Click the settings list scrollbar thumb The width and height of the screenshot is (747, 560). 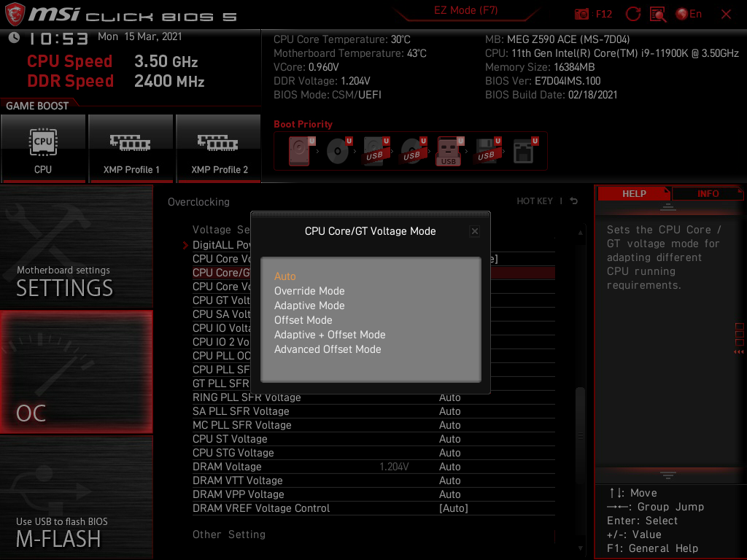tap(580, 436)
